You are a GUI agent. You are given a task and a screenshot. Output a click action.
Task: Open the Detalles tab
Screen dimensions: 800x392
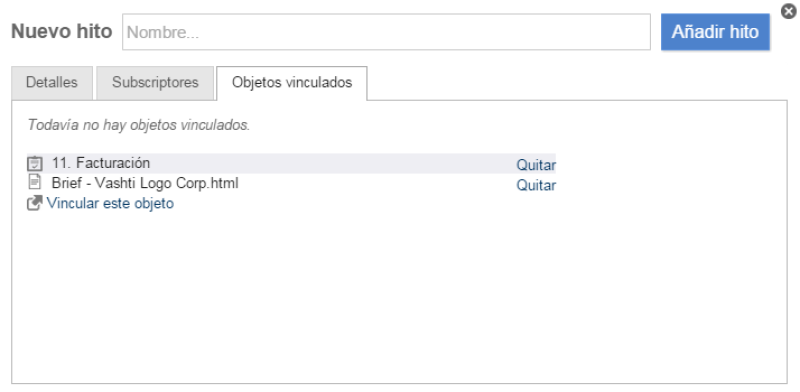[x=52, y=83]
